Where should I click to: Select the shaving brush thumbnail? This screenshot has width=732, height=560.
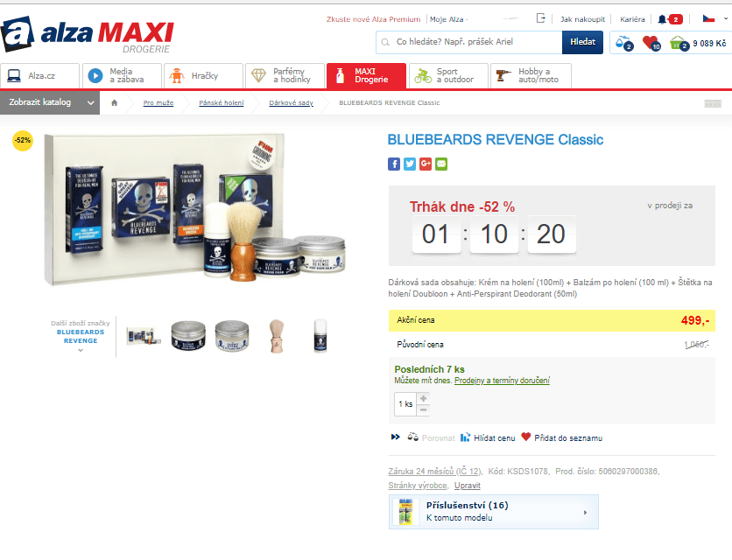click(x=277, y=335)
